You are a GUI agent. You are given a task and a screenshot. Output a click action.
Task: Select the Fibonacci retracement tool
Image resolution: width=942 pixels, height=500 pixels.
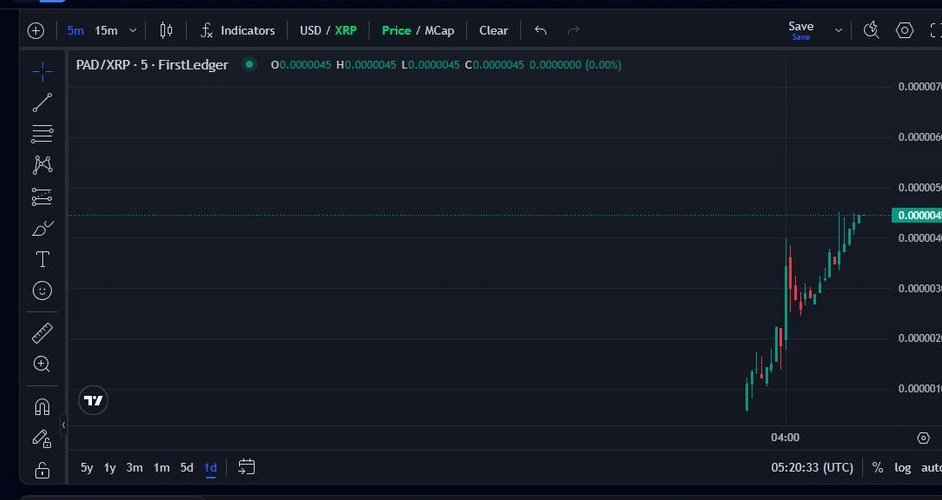coord(42,134)
